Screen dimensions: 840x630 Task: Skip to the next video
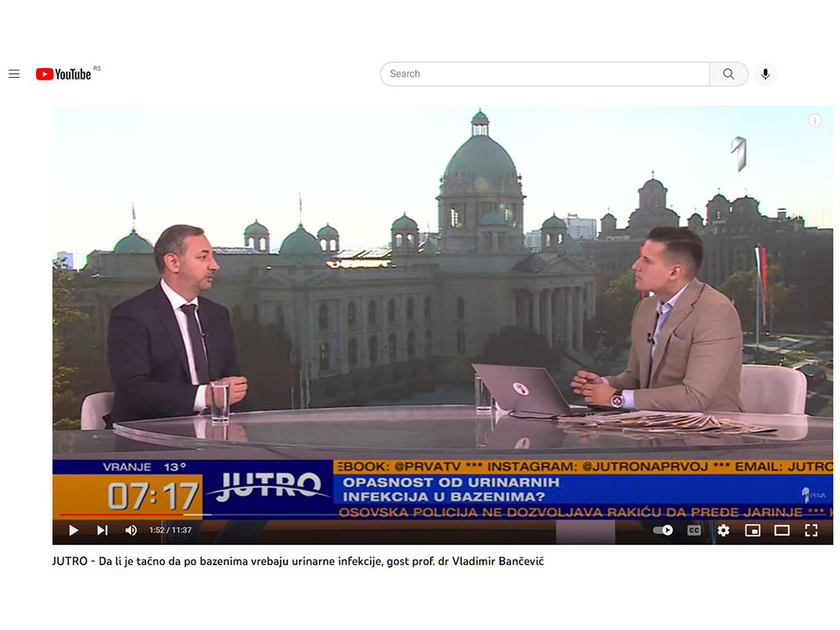tap(103, 531)
